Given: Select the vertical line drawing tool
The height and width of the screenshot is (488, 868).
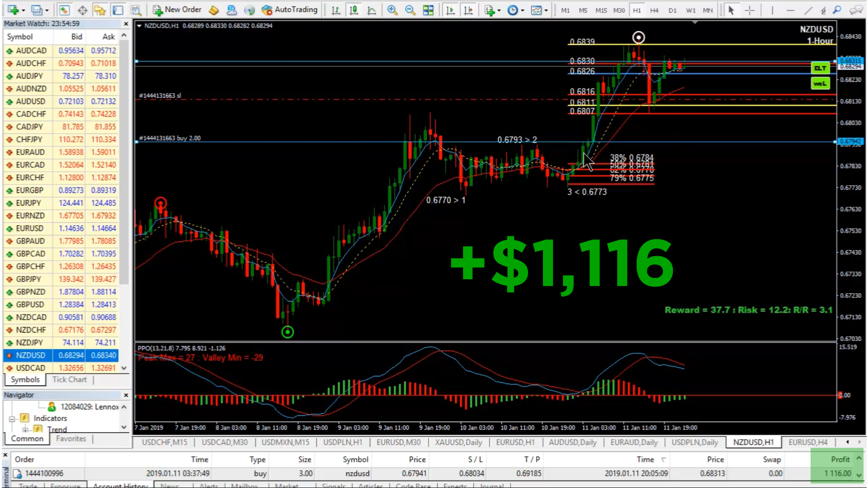Looking at the screenshot, I should (x=772, y=9).
